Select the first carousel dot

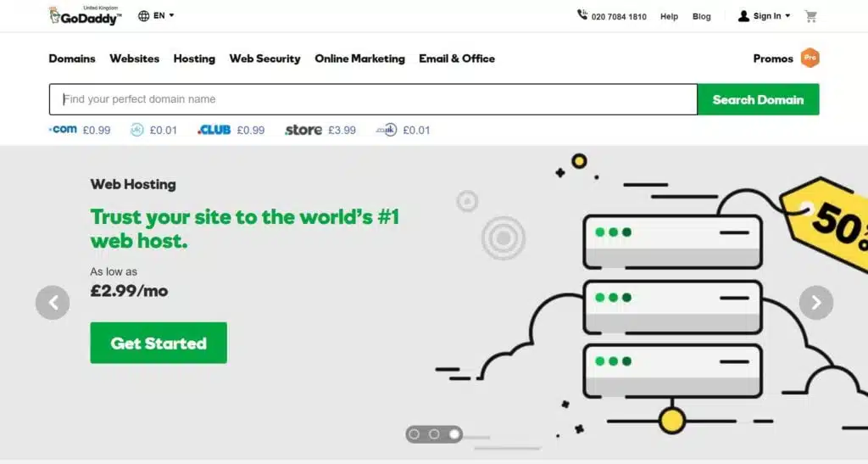pos(415,434)
